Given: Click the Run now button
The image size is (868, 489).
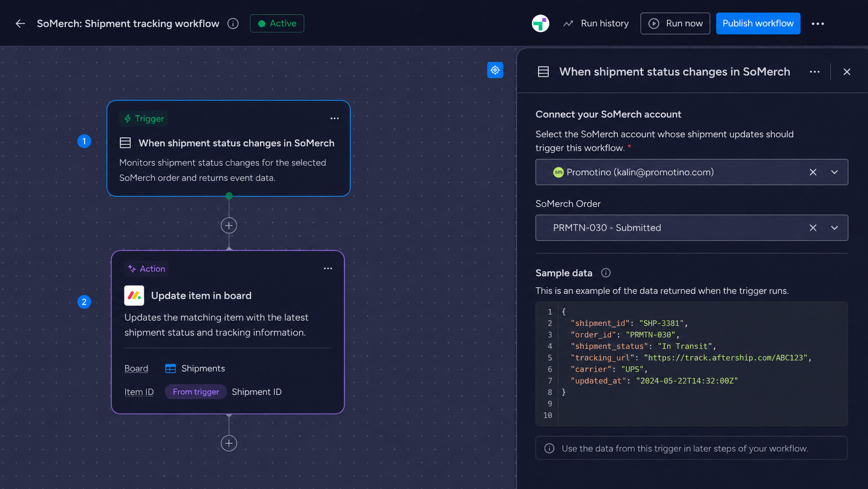Looking at the screenshot, I should click(675, 23).
